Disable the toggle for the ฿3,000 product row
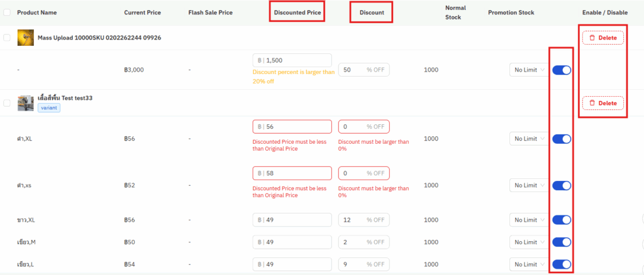 [561, 70]
